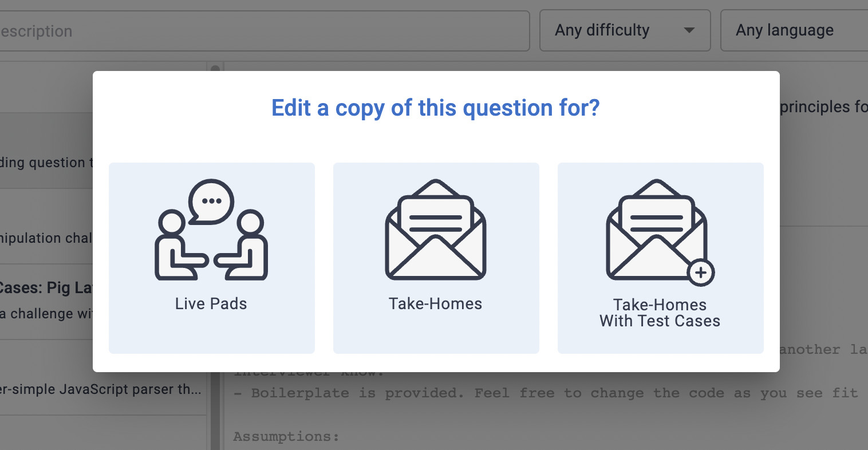Viewport: 868px width, 450px height.
Task: Click the left seated person figure
Action: pyautogui.click(x=175, y=246)
